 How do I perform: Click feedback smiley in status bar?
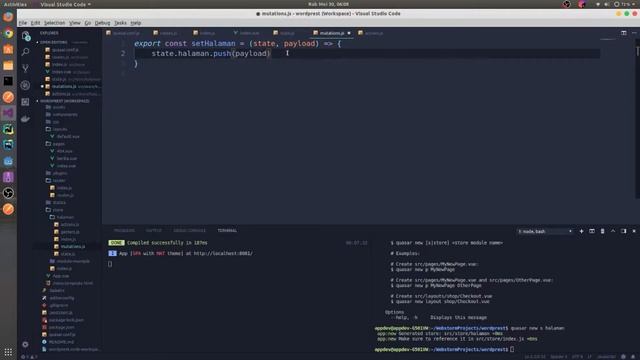pos(623,357)
